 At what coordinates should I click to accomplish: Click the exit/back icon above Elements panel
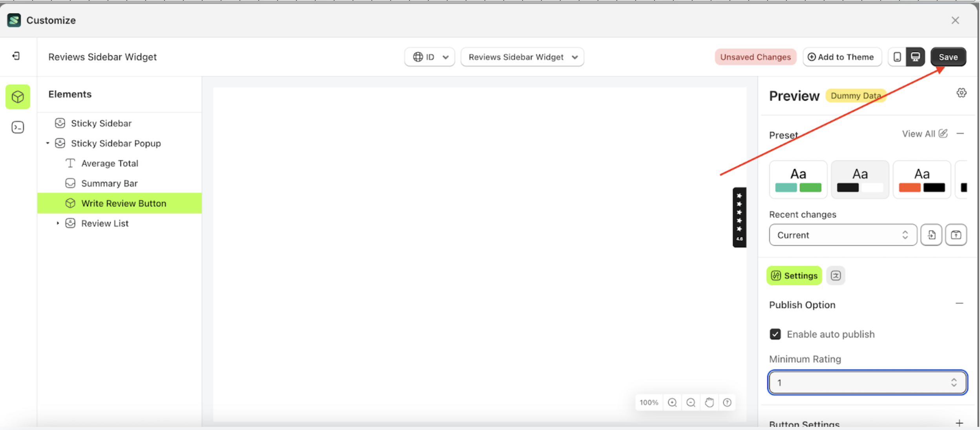(16, 56)
